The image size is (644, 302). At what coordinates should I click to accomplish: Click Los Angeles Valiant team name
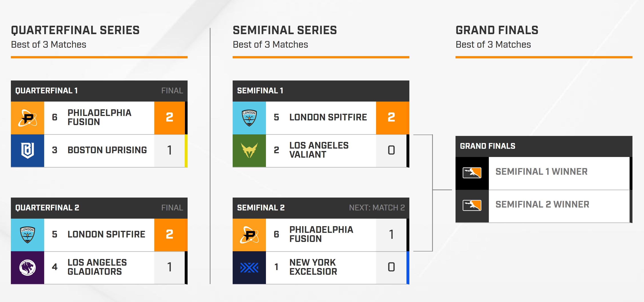point(319,150)
